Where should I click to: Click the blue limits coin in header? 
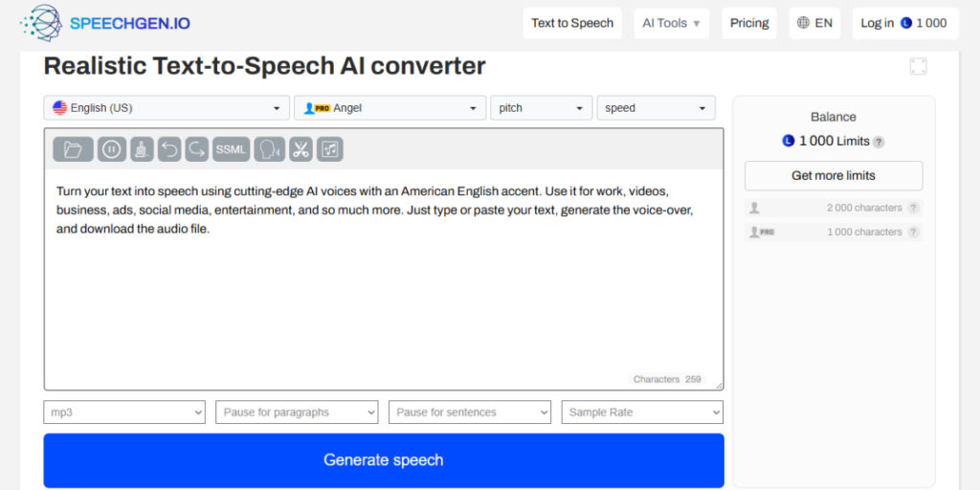point(906,23)
